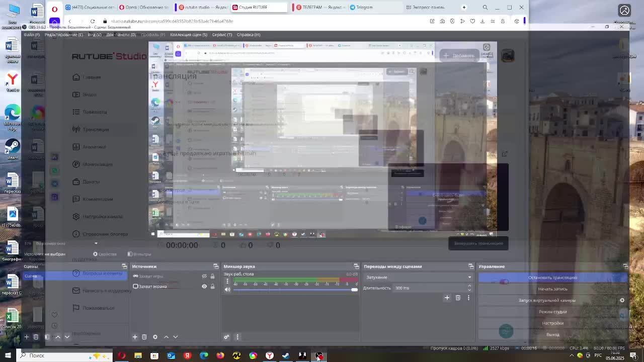This screenshot has width=644, height=362.
Task: Move the source down in Источники list
Action: (175, 337)
